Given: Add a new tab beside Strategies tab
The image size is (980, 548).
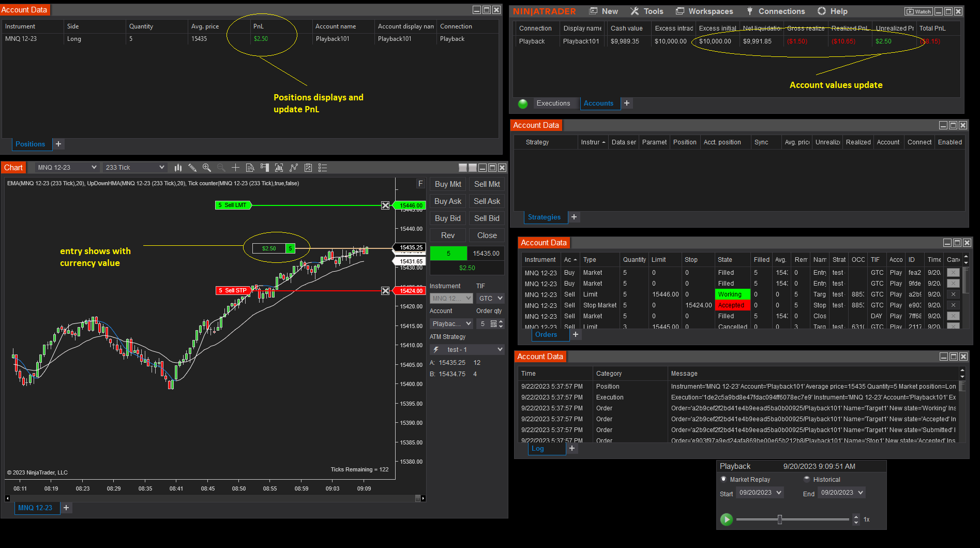Looking at the screenshot, I should [574, 217].
